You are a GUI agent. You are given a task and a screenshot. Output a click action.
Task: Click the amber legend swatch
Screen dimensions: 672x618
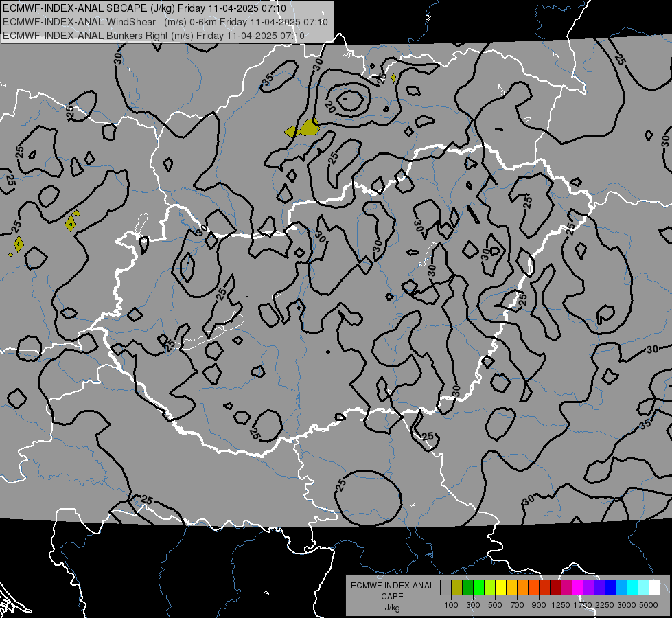point(511,588)
